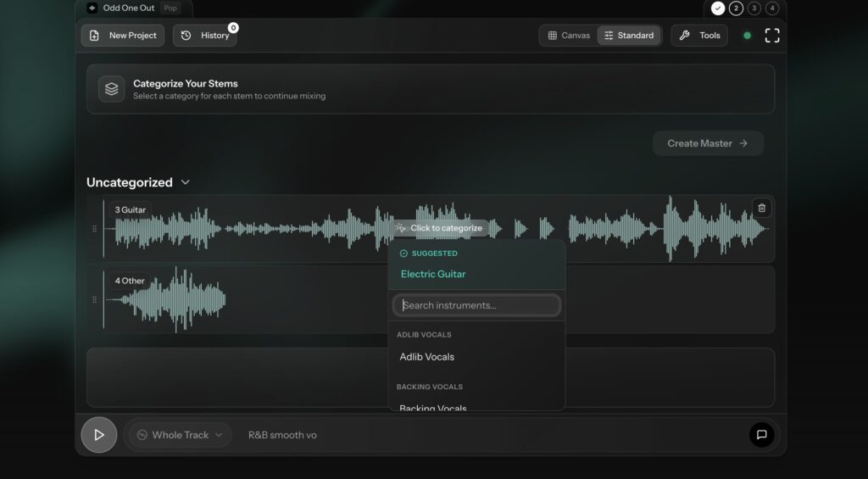Switch to Standard view
The image size is (868, 479).
pyautogui.click(x=629, y=36)
